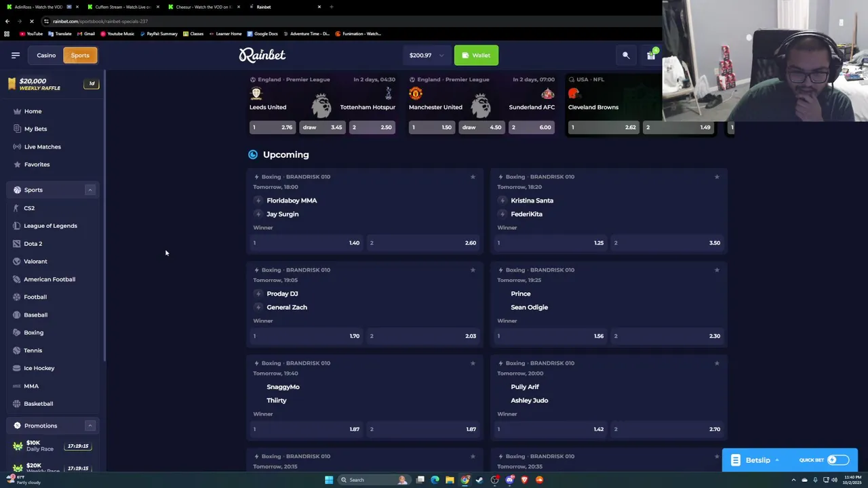Bet on FederiKita at 3.50
This screenshot has width=868, height=488.
[667, 243]
